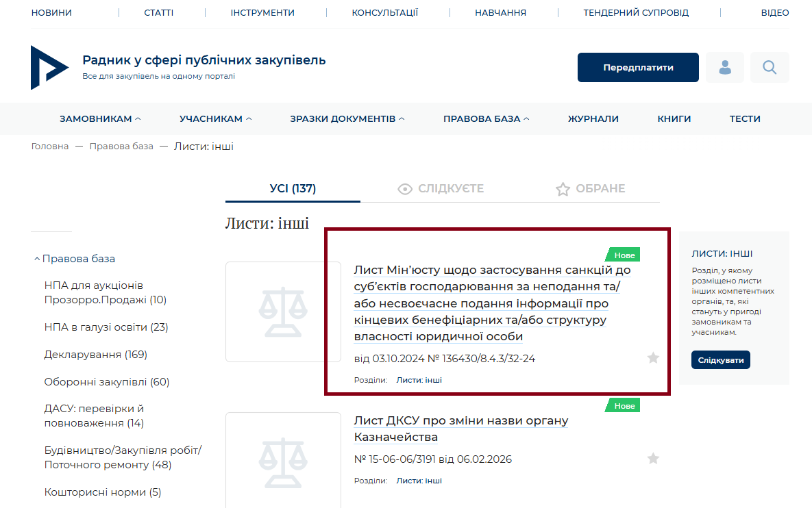
Task: Open the user account profile icon
Action: pyautogui.click(x=724, y=68)
